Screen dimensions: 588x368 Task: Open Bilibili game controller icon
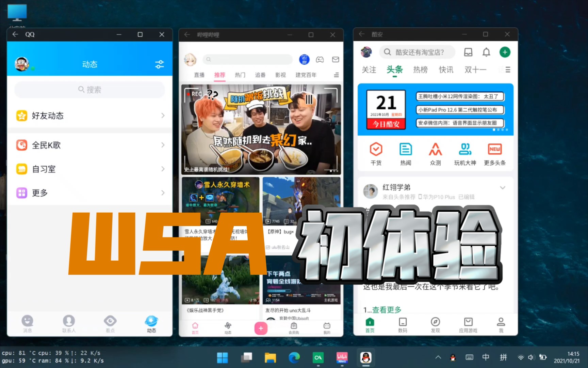(x=320, y=60)
